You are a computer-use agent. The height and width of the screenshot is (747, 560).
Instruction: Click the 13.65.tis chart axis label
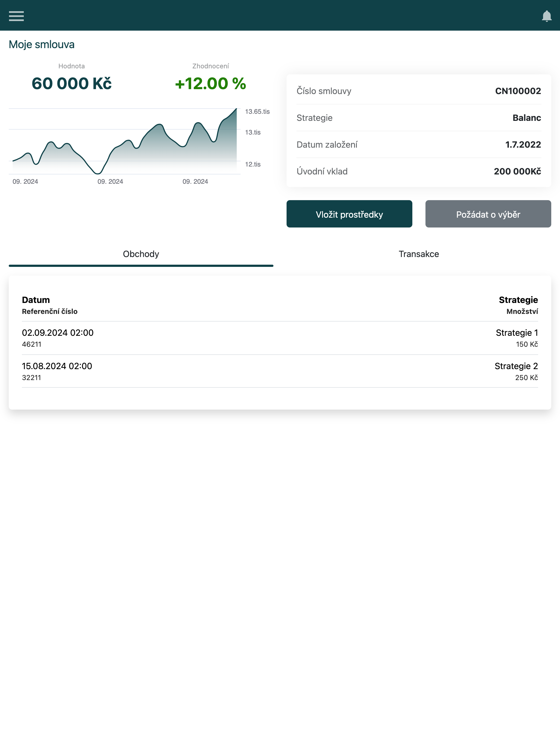point(257,112)
